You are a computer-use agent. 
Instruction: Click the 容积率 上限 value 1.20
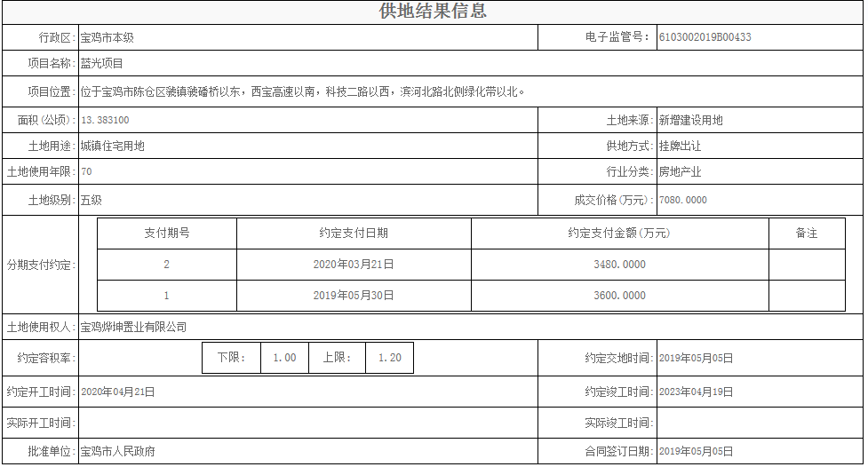pos(389,358)
